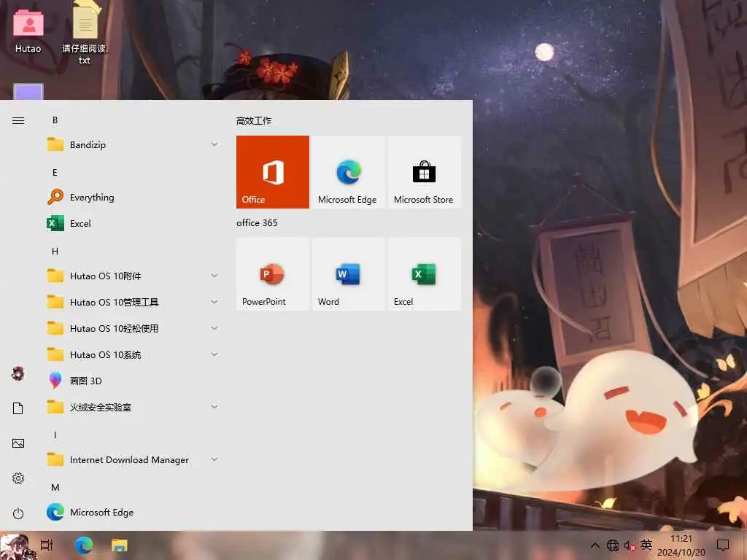
Task: Open Edge from the taskbar
Action: pyautogui.click(x=84, y=545)
